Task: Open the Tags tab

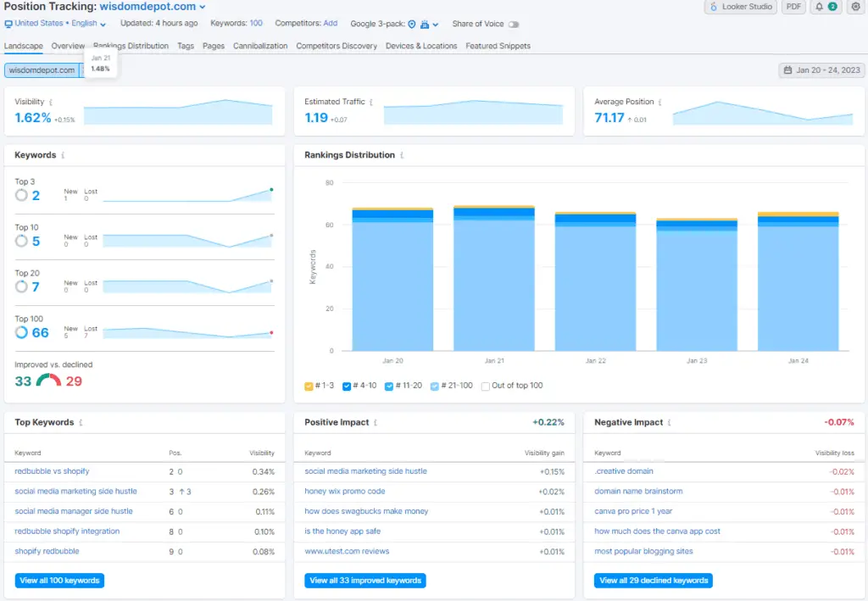Action: tap(186, 46)
